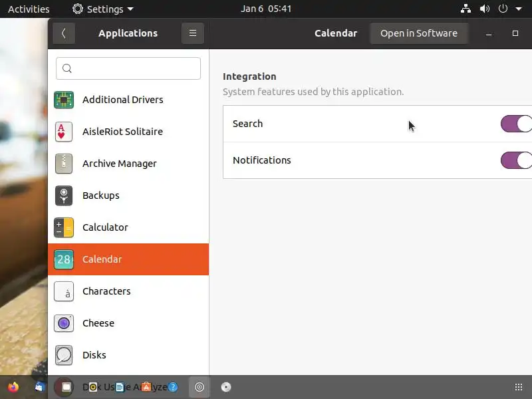Click the power icon in top bar
This screenshot has height=399, width=532.
coord(503,9)
